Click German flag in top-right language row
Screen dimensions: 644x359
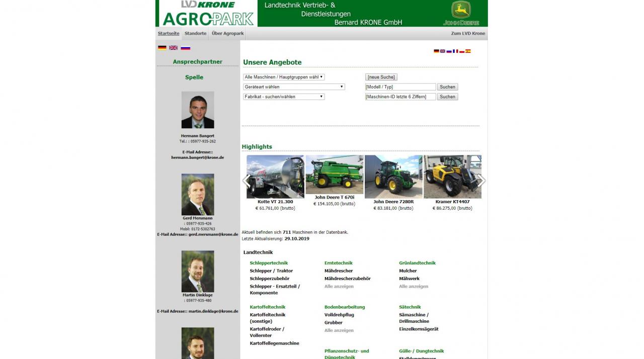[436, 51]
